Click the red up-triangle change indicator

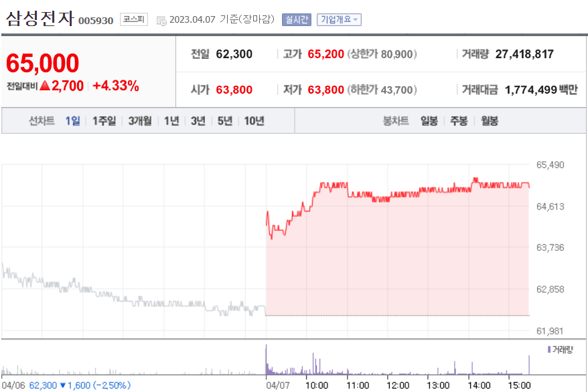(45, 86)
